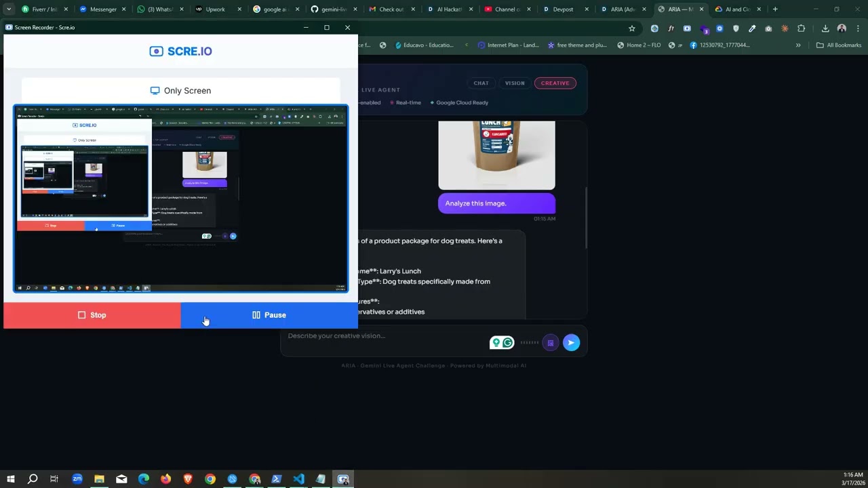The image size is (868, 488).
Task: Open Zoom from the taskbar
Action: coord(77,479)
